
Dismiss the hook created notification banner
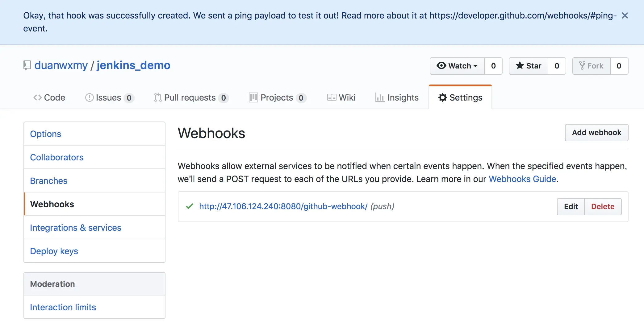[625, 15]
